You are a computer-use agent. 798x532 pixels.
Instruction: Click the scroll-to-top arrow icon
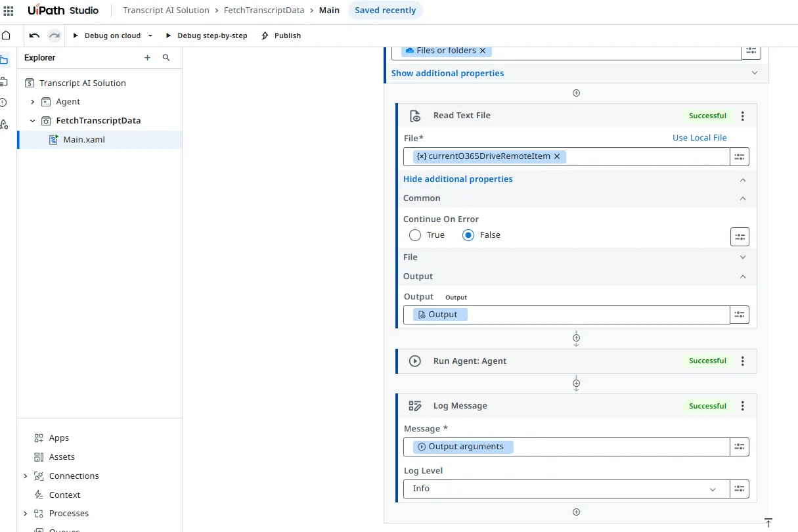[x=768, y=523]
